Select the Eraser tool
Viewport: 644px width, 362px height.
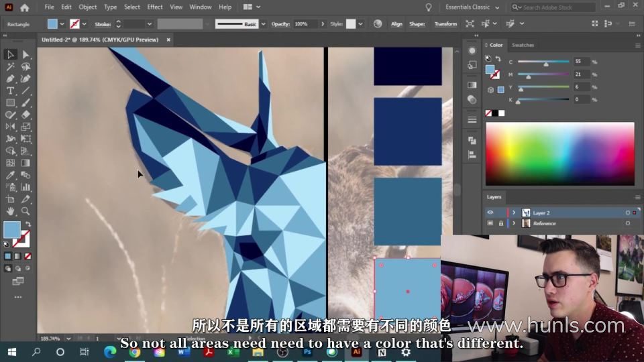25,115
